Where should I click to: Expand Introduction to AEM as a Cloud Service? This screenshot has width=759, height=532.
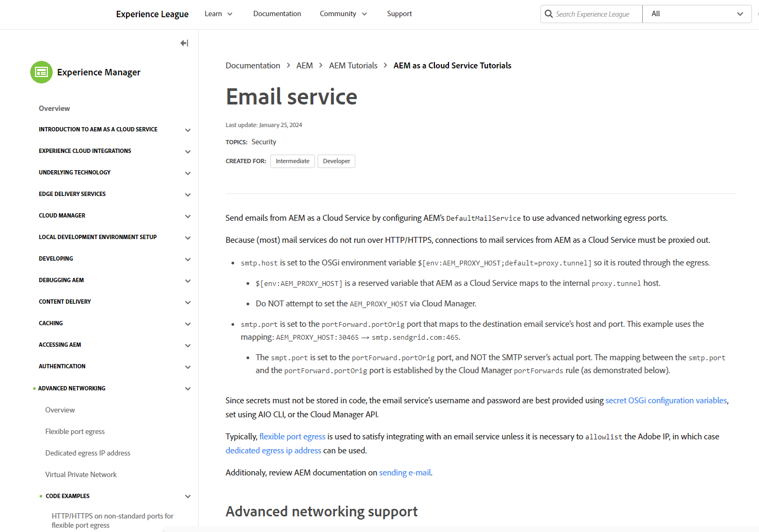pyautogui.click(x=188, y=130)
